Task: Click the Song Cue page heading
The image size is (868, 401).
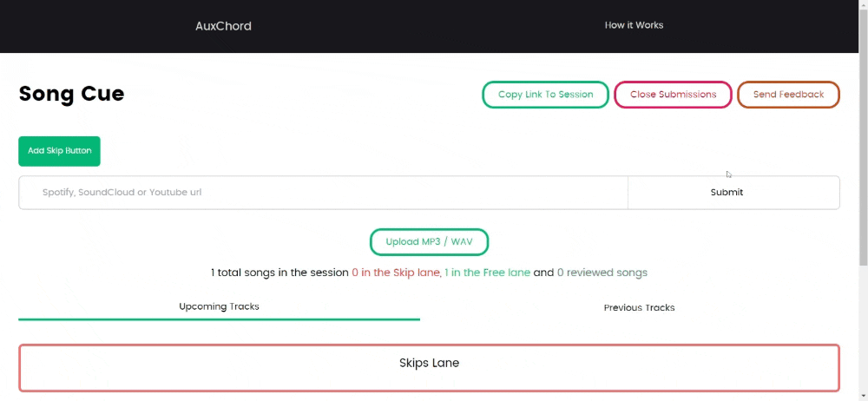Action: coord(71,94)
